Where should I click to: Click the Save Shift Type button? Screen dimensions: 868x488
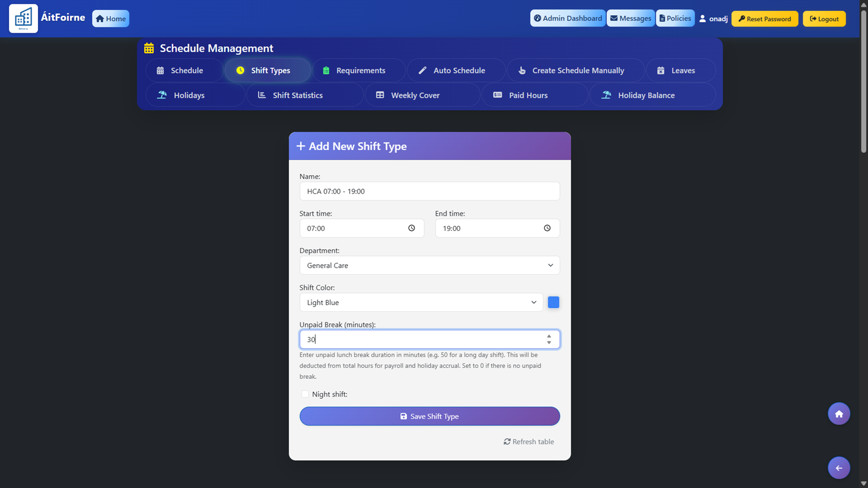[429, 416]
